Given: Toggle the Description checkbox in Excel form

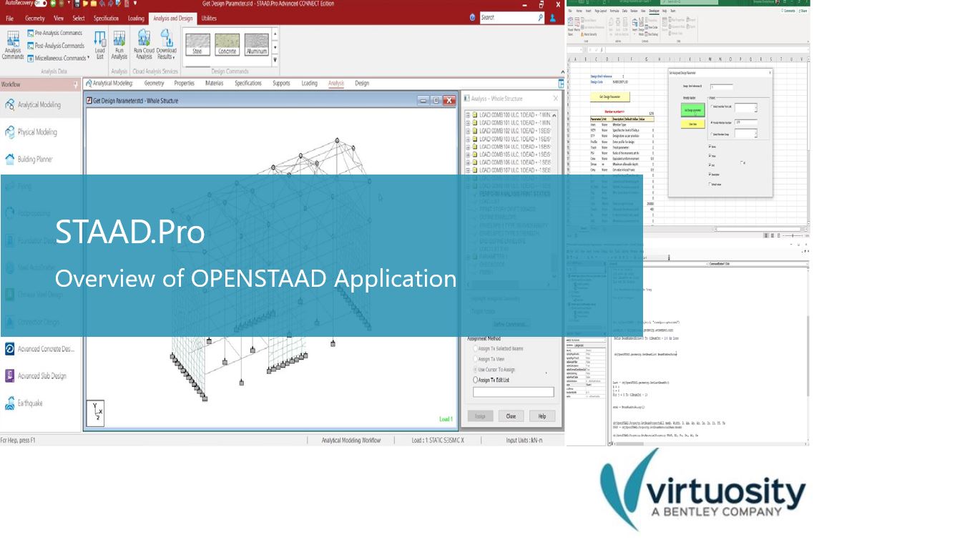Looking at the screenshot, I should pos(710,174).
